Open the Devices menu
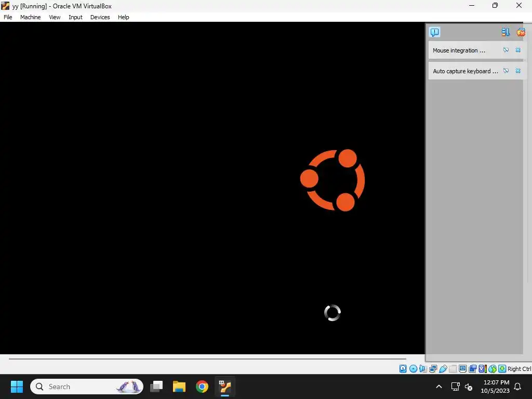This screenshot has height=399, width=532. coord(100,17)
